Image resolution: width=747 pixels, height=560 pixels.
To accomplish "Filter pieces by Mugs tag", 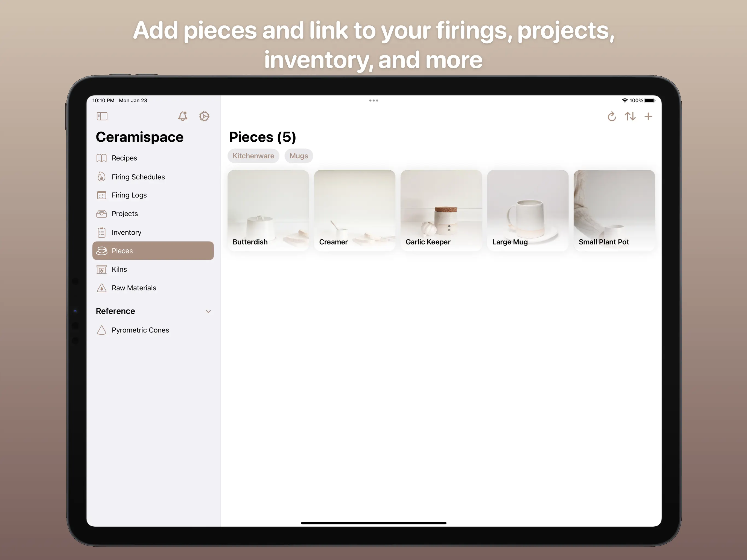I will coord(299,156).
